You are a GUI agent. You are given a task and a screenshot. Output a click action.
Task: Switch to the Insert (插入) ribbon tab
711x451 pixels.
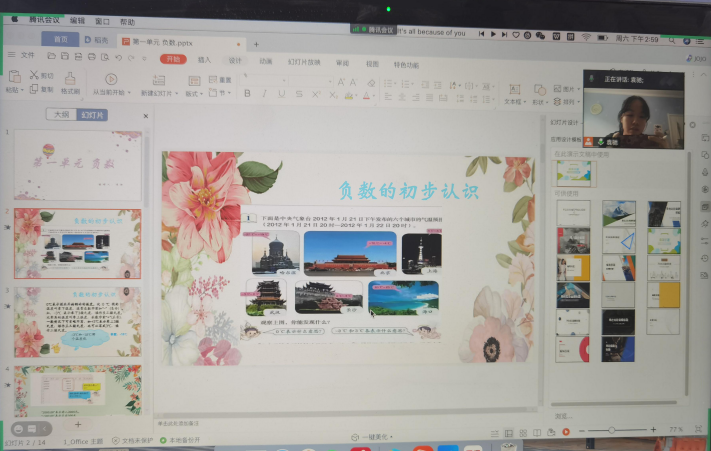point(204,59)
